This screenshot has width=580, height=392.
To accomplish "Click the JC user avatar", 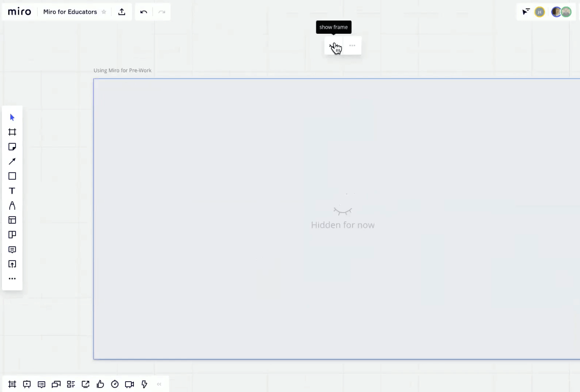I will (539, 12).
